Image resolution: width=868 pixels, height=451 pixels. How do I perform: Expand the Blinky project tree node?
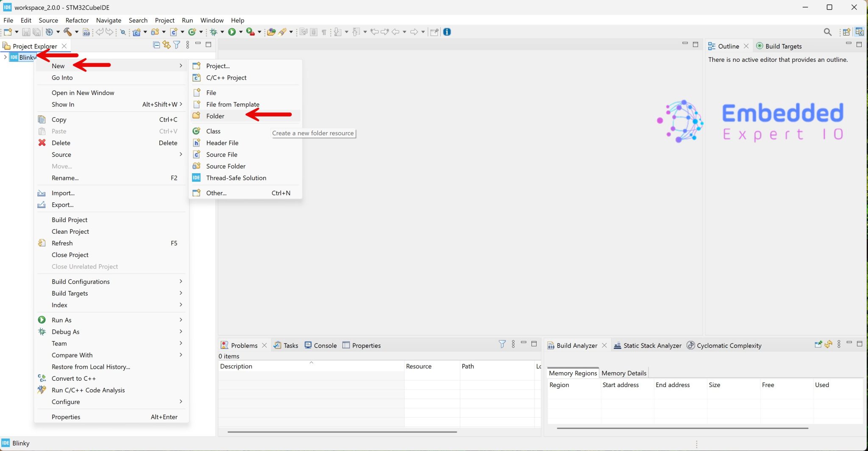tap(5, 57)
